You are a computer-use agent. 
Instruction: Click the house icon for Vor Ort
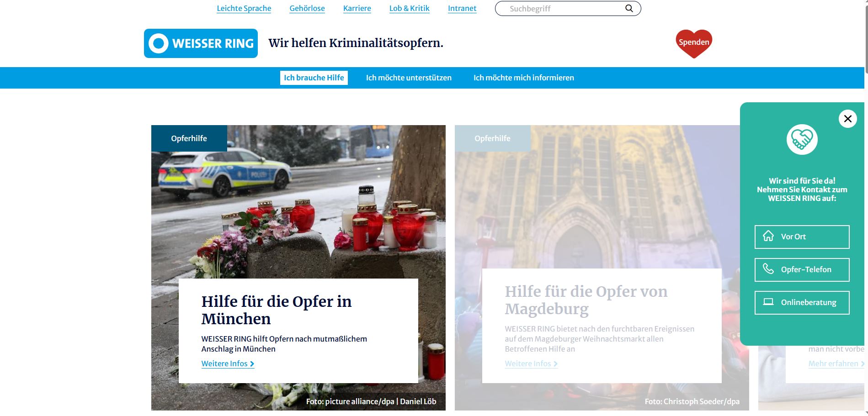click(768, 236)
